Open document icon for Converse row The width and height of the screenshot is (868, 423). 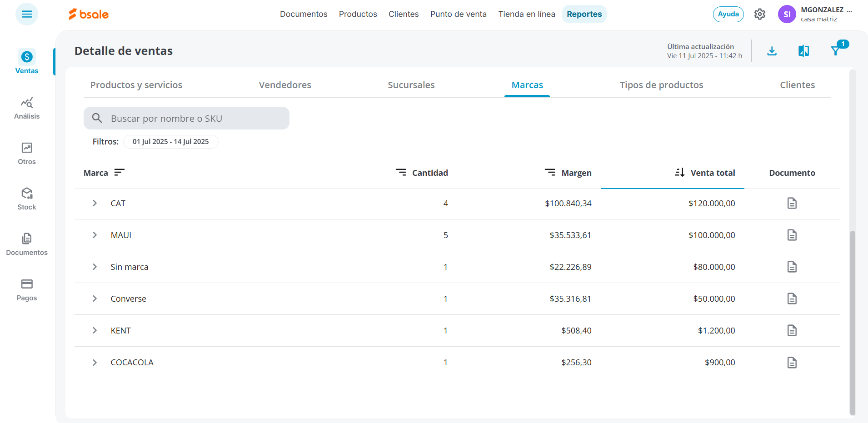coord(792,299)
